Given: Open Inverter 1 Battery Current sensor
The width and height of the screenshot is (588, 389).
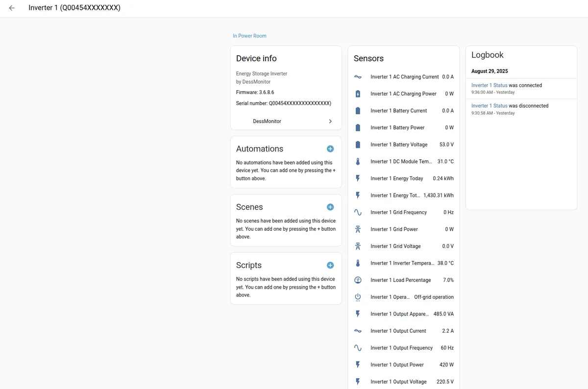Looking at the screenshot, I should coord(404,111).
